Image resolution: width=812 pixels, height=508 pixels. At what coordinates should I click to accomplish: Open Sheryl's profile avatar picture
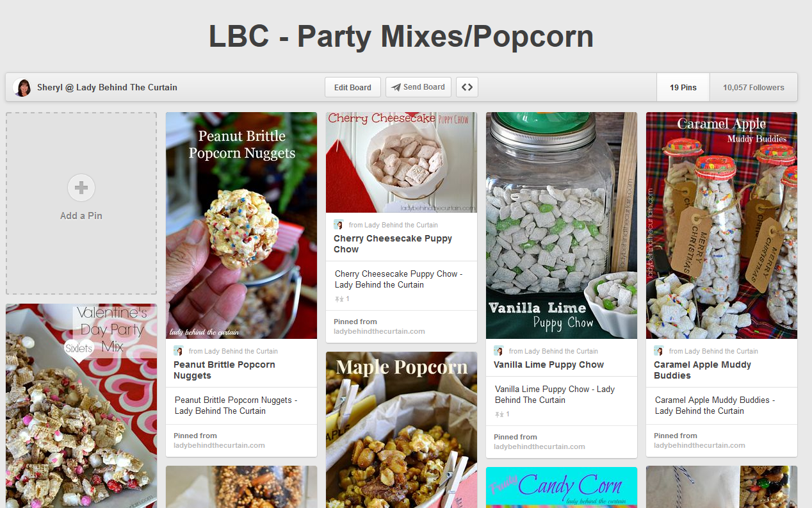22,87
